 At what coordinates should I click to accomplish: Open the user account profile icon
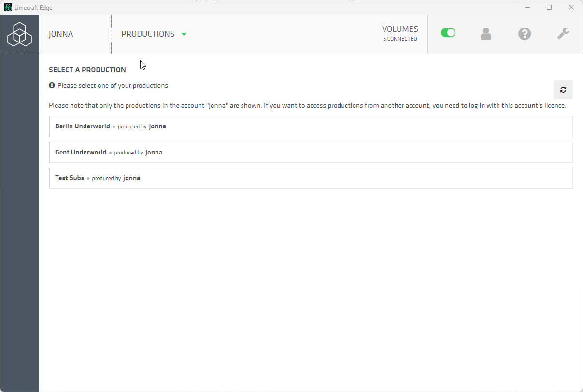(486, 34)
